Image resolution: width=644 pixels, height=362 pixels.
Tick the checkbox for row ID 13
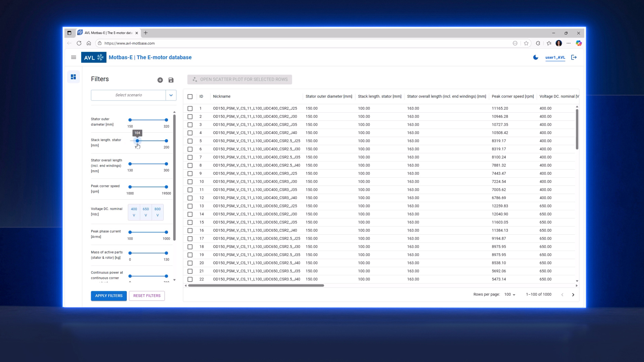tap(190, 206)
